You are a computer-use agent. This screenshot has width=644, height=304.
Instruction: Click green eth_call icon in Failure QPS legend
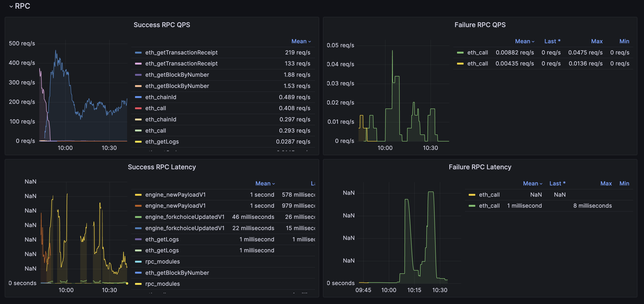point(460,52)
